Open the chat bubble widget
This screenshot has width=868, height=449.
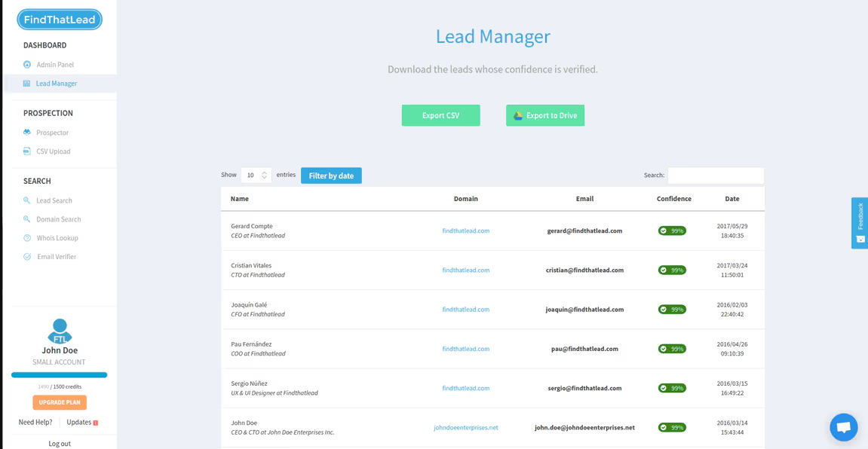click(844, 427)
